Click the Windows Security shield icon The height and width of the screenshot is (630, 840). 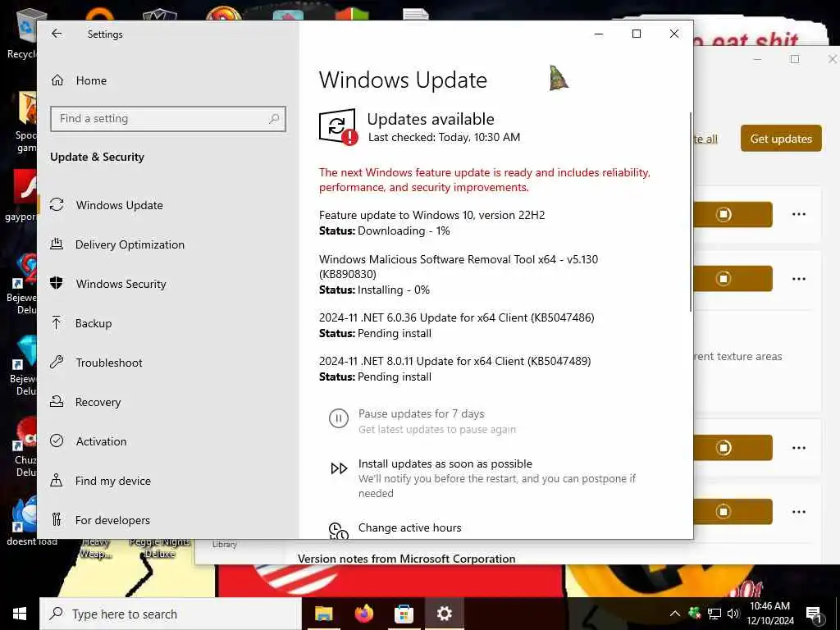point(57,283)
